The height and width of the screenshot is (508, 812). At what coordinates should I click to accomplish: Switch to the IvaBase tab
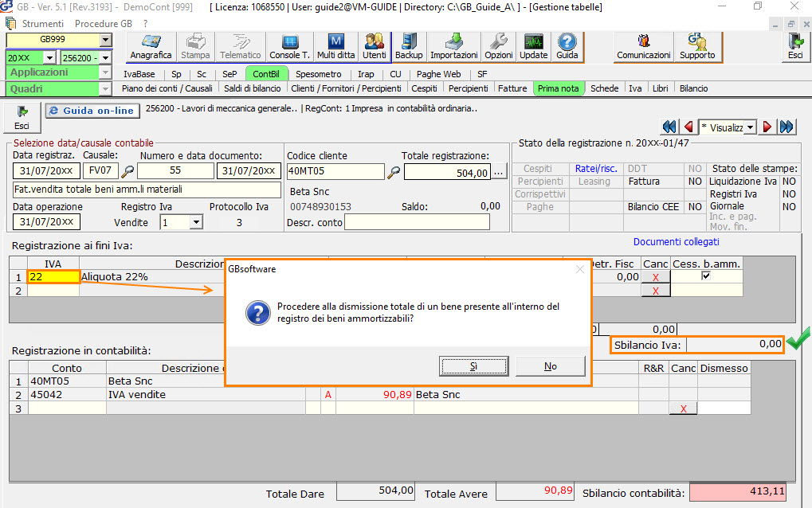[x=139, y=74]
